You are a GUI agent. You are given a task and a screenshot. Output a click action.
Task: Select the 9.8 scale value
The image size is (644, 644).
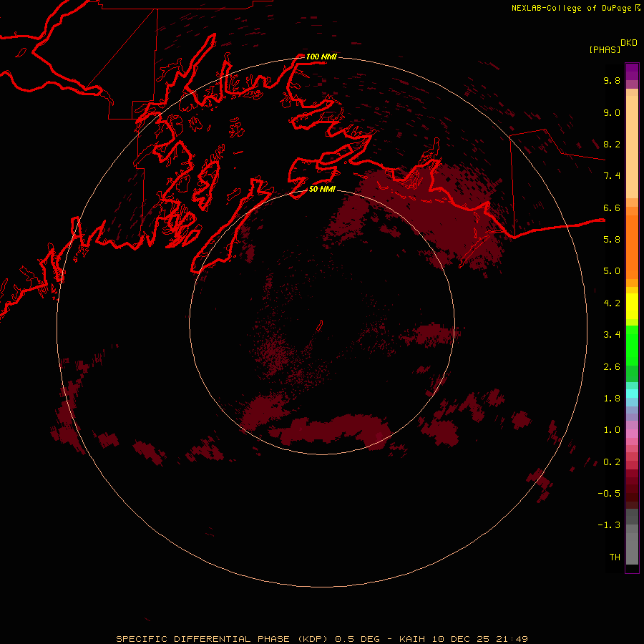pyautogui.click(x=612, y=80)
